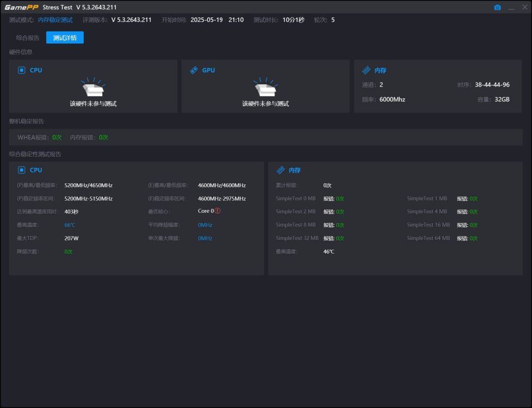Click the CPU chip icon in hardware info
Viewport: 532px width, 408px height.
[21, 70]
